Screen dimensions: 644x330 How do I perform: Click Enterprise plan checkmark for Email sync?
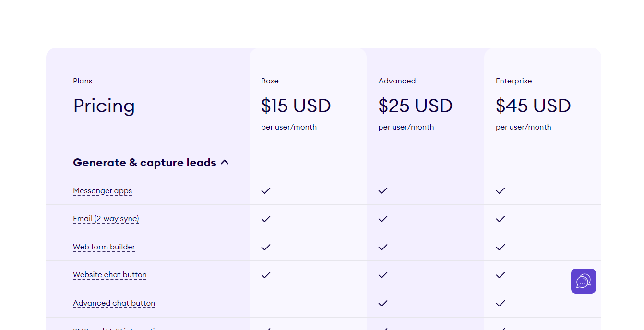pyautogui.click(x=501, y=219)
